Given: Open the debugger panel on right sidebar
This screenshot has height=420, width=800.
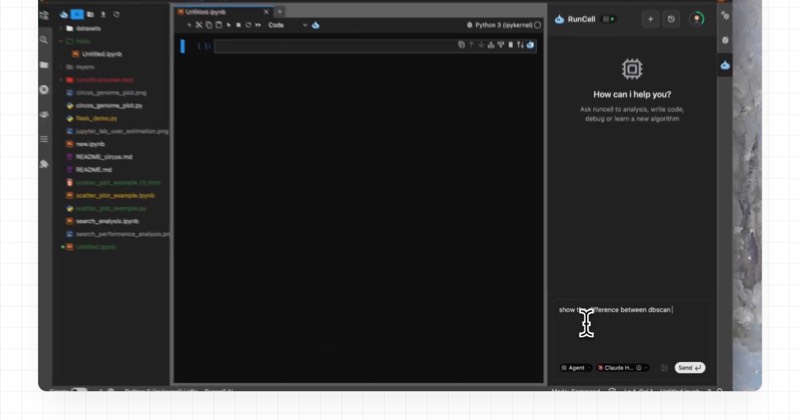Looking at the screenshot, I should pyautogui.click(x=725, y=40).
